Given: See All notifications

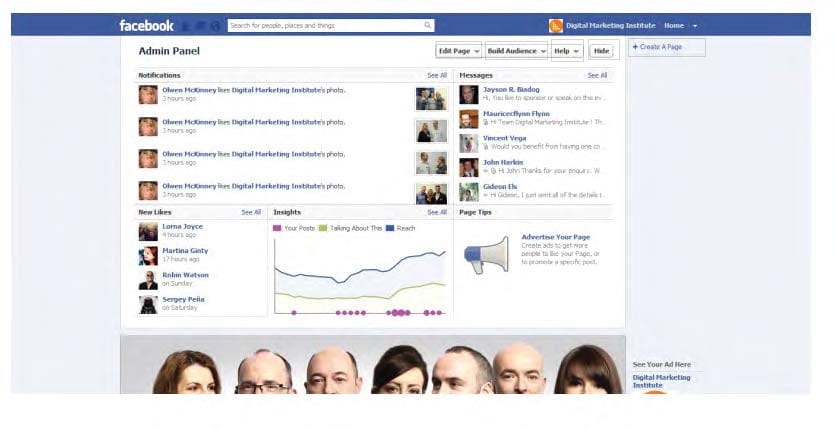Looking at the screenshot, I should [437, 76].
